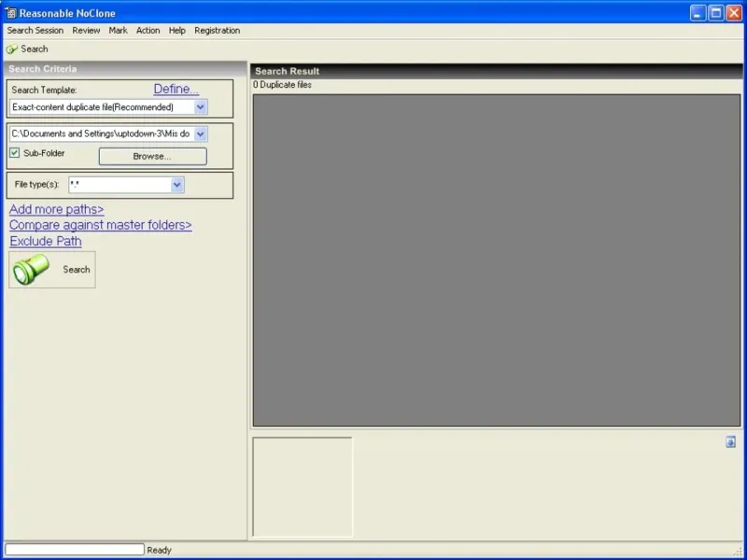Image resolution: width=747 pixels, height=560 pixels.
Task: Click the Search Result panel header
Action: pos(496,72)
